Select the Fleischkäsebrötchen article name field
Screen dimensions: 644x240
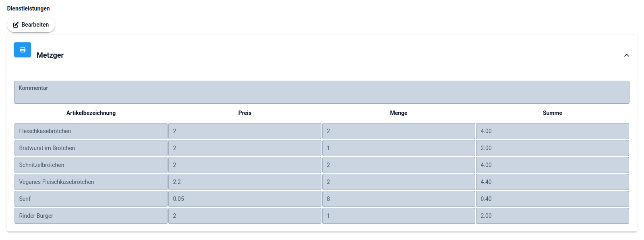click(x=91, y=131)
